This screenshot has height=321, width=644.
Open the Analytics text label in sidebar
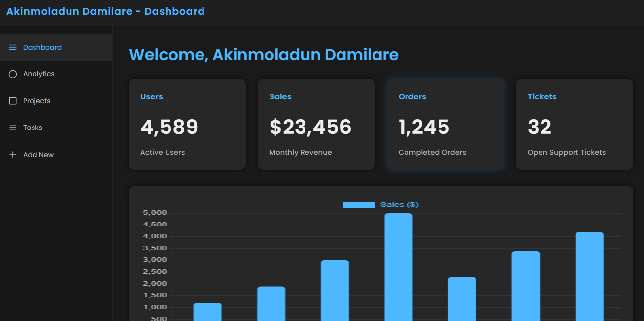point(39,74)
